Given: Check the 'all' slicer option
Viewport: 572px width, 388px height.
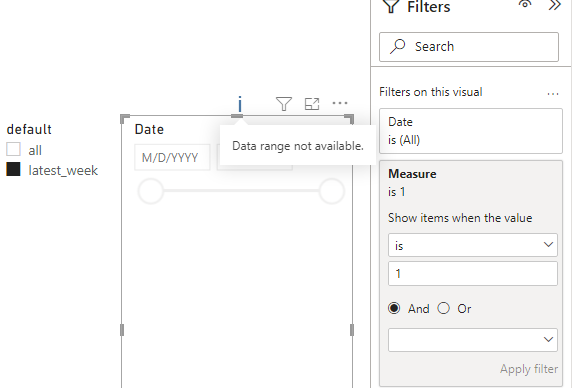Looking at the screenshot, I should point(13,150).
